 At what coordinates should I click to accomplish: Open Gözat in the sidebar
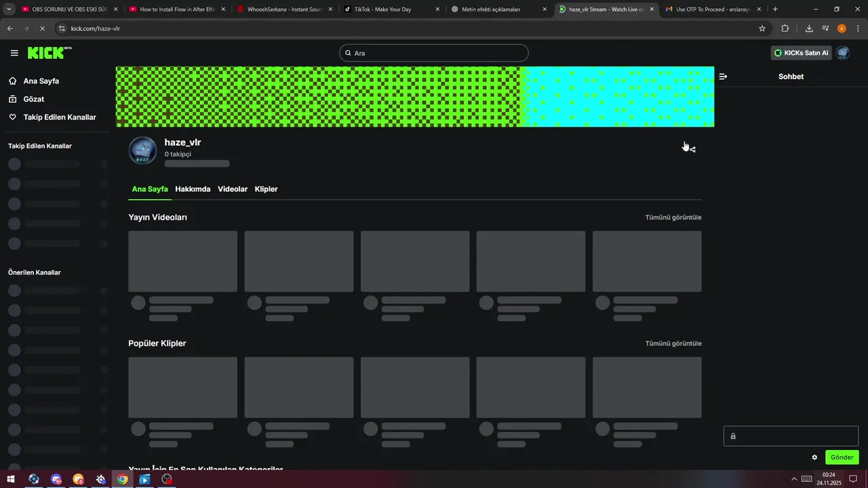click(34, 99)
